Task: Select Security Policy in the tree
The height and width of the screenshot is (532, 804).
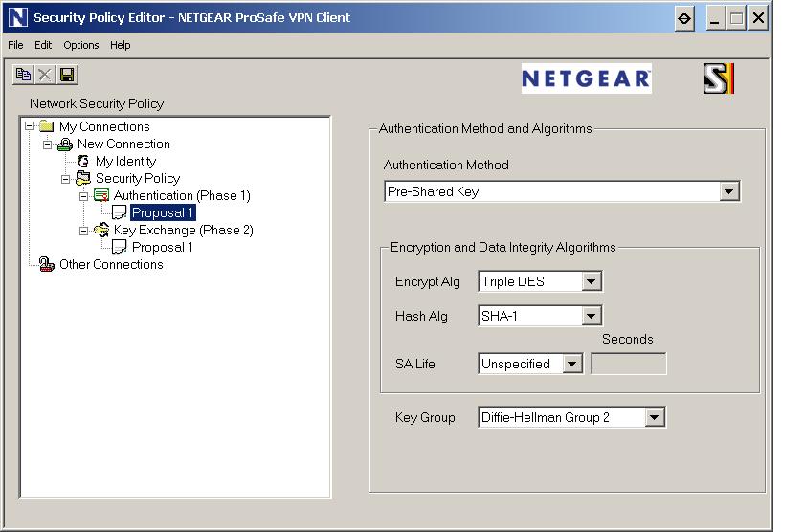Action: [138, 178]
